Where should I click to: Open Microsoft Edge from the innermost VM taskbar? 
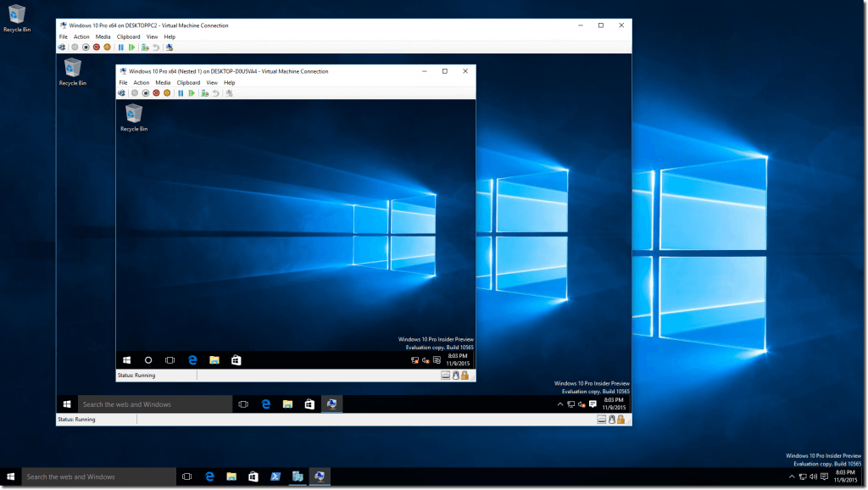[x=192, y=360]
